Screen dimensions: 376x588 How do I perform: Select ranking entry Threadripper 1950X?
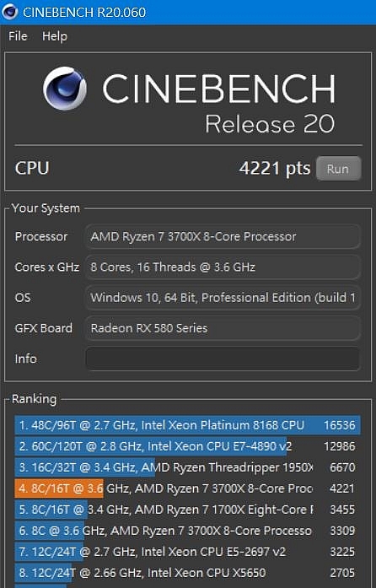(187, 467)
